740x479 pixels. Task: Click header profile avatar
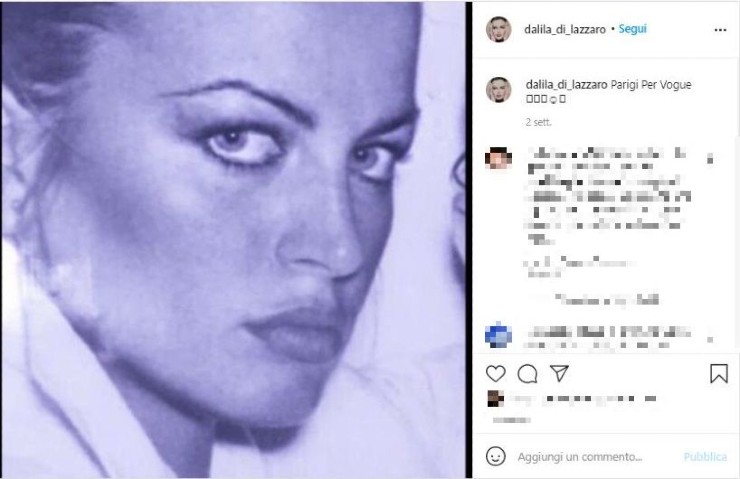tap(499, 29)
